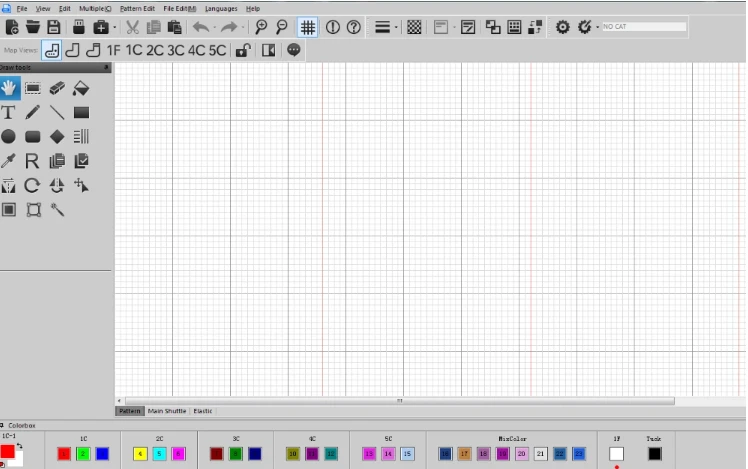Select the filled Circle tool

8,137
